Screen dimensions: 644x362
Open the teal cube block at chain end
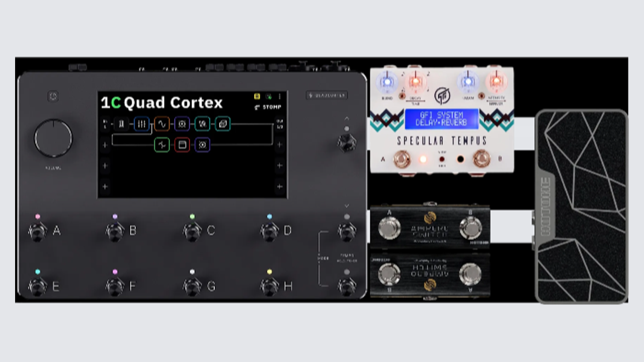[223, 124]
